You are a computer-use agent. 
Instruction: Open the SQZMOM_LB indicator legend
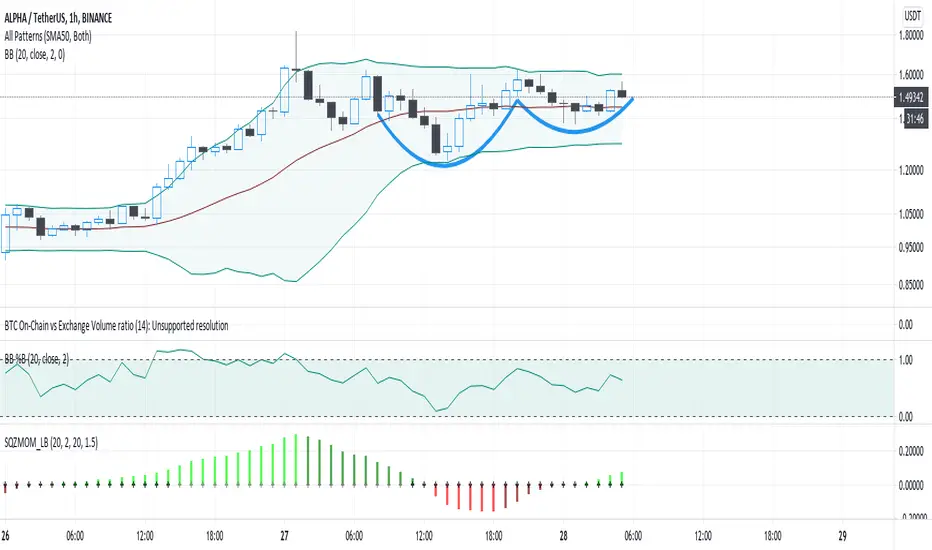click(51, 442)
